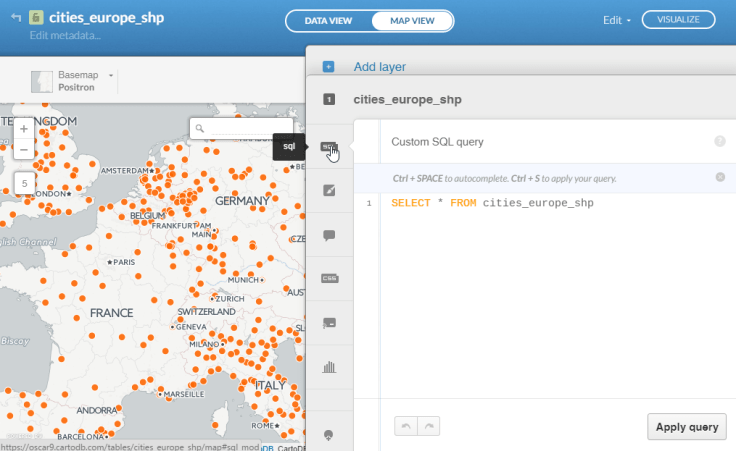Click the blue plus Add layer icon
736x451 pixels.
coord(329,67)
